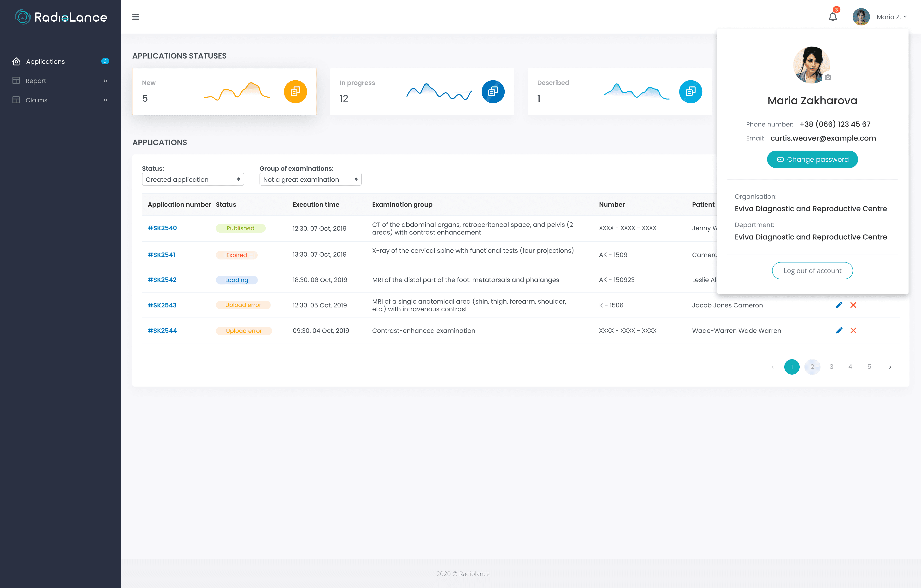The image size is (921, 588).
Task: Click the Change password button
Action: 812,159
